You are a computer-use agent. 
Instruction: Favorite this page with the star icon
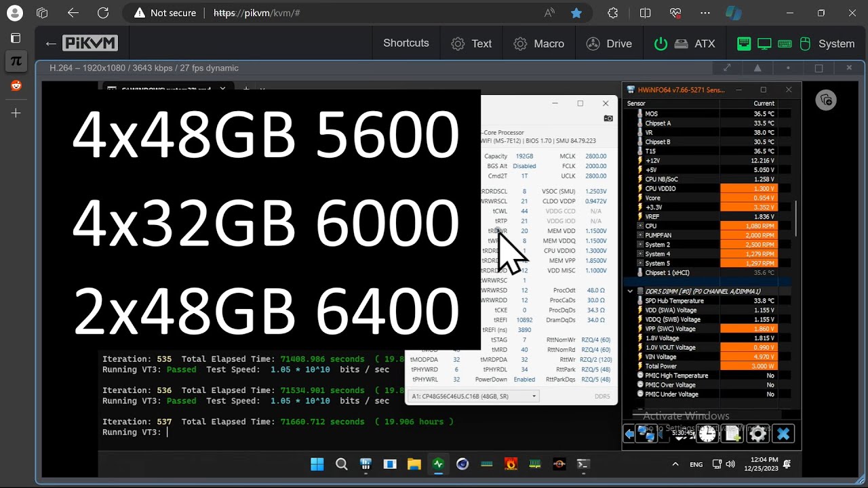click(x=576, y=13)
